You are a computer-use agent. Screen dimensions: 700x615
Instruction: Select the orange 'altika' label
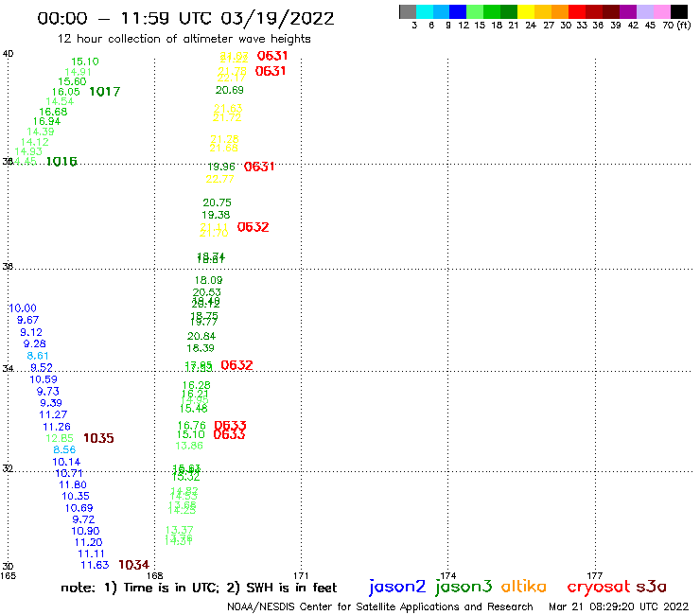pos(524,586)
